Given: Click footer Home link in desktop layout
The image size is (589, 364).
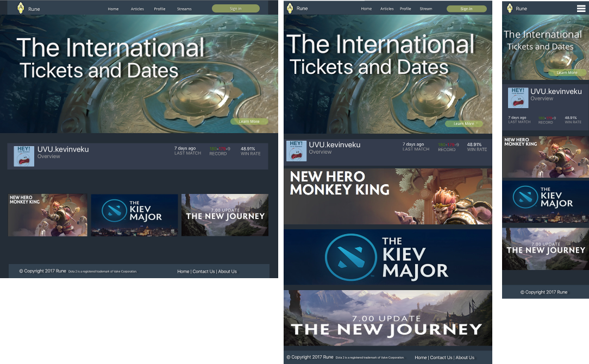Looking at the screenshot, I should [183, 272].
